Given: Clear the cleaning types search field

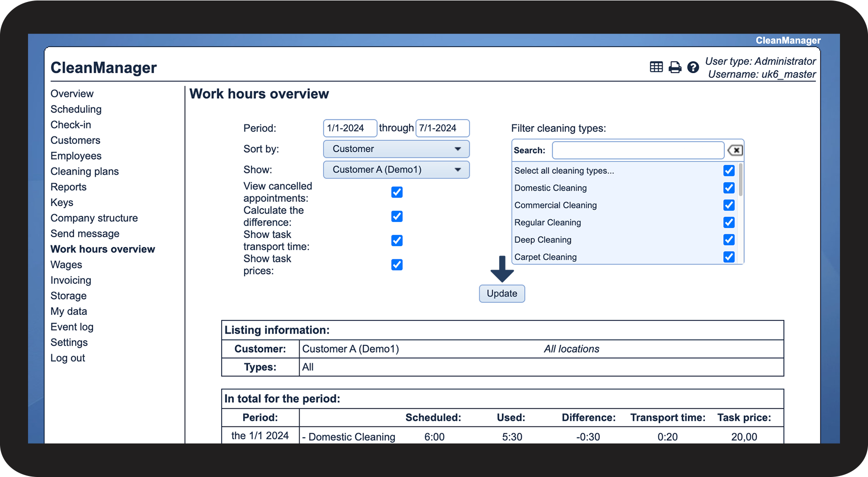Looking at the screenshot, I should coord(735,150).
